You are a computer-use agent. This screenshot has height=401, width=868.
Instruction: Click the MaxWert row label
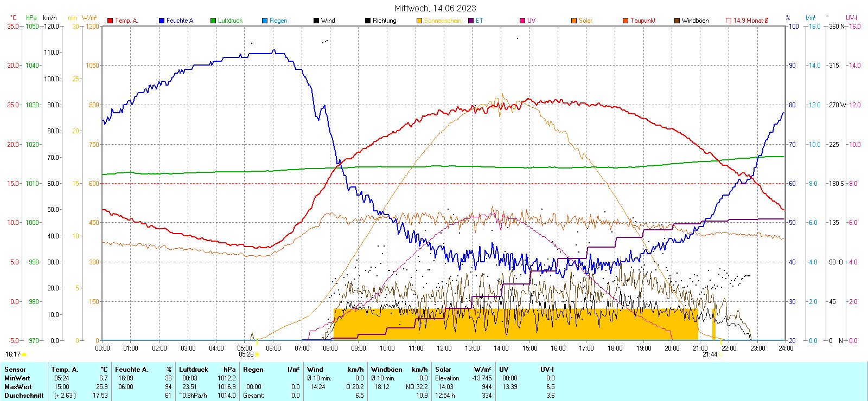(18, 387)
